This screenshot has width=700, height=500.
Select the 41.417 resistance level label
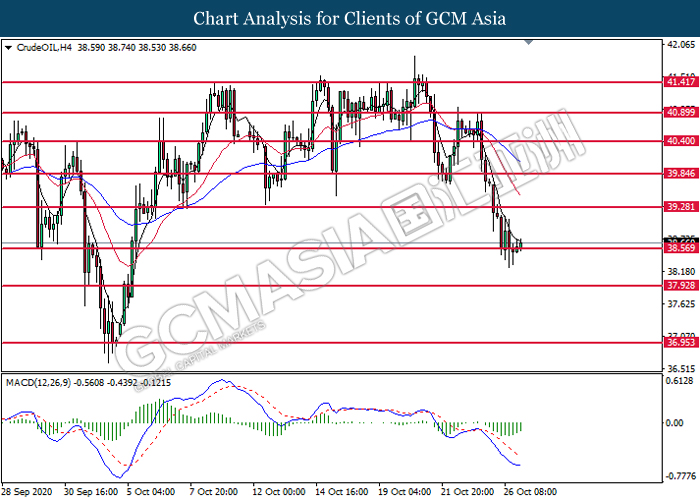coord(681,82)
